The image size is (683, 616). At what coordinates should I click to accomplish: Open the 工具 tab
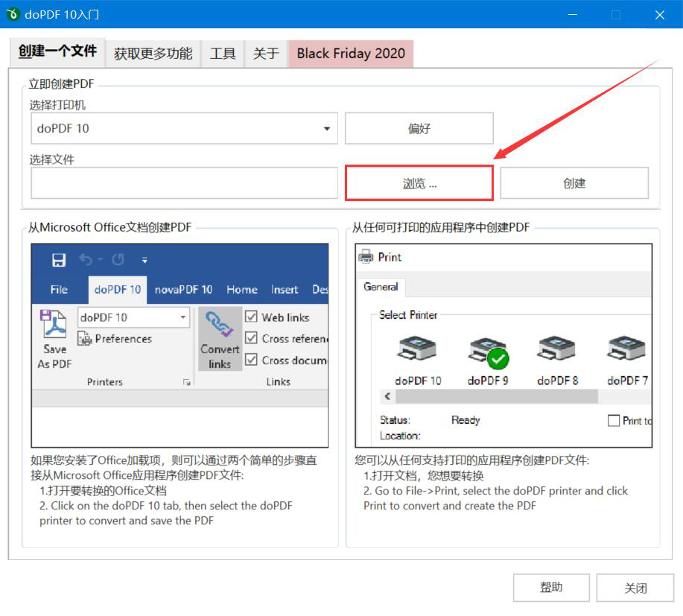click(x=223, y=54)
